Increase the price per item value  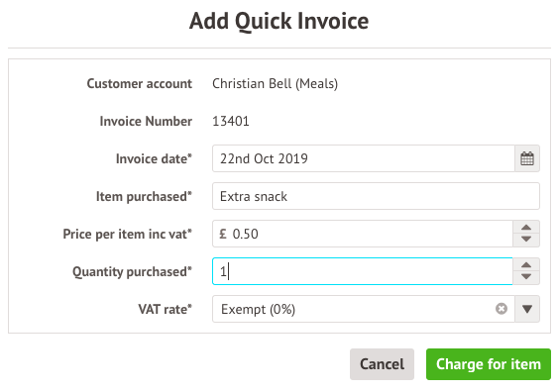[x=526, y=228]
